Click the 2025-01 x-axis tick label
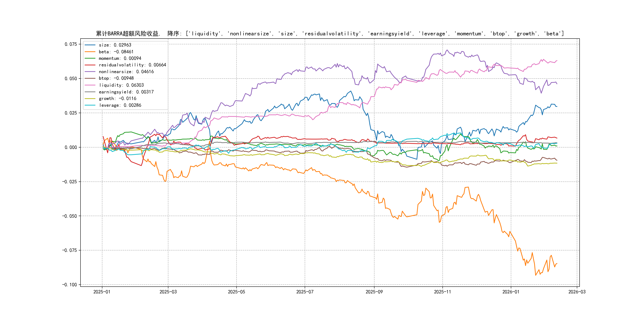This screenshot has width=644, height=322. click(102, 292)
